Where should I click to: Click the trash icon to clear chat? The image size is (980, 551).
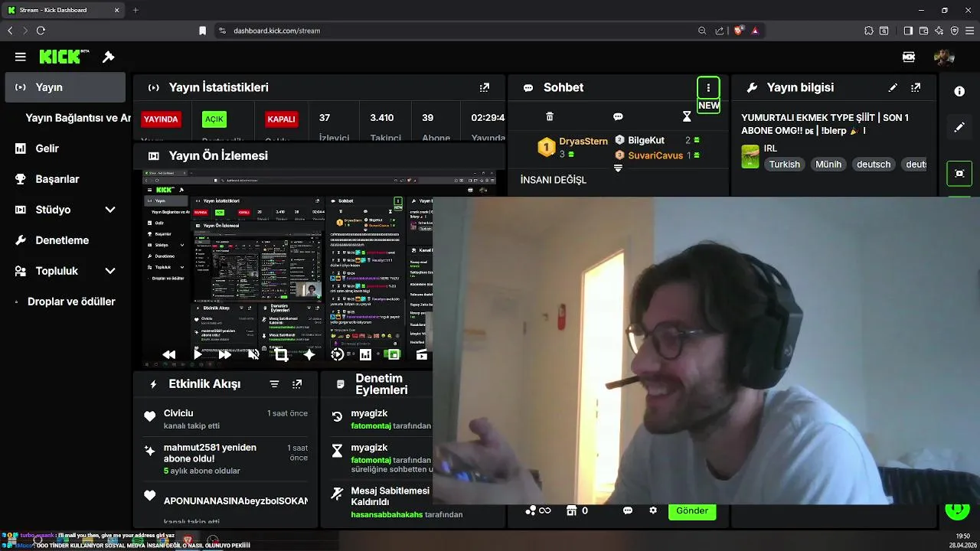click(x=550, y=116)
